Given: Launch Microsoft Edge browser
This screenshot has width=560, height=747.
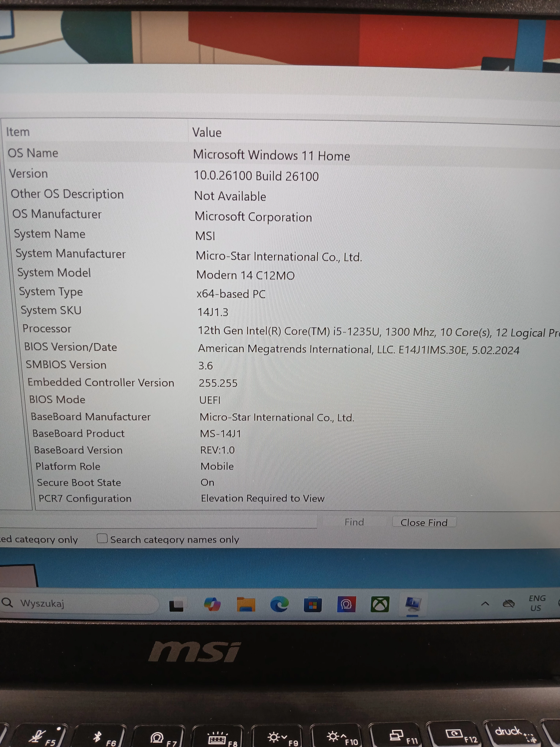Looking at the screenshot, I should [x=279, y=605].
